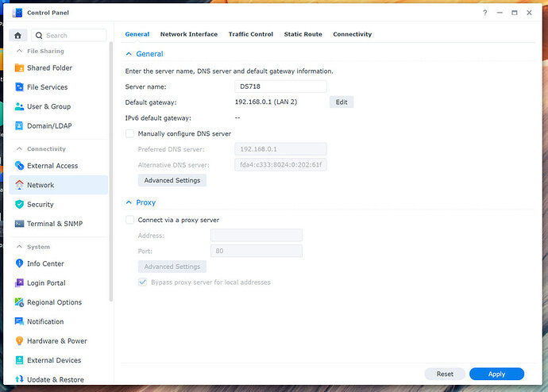Click the Control Panel home icon
The width and height of the screenshot is (548, 392).
point(17,35)
